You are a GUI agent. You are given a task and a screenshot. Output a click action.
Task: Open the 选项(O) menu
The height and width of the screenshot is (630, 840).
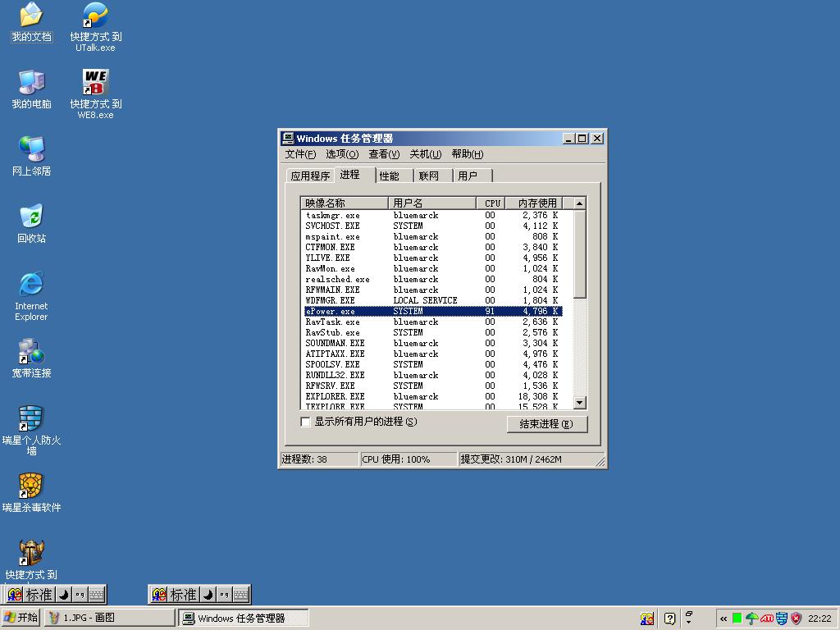point(342,154)
